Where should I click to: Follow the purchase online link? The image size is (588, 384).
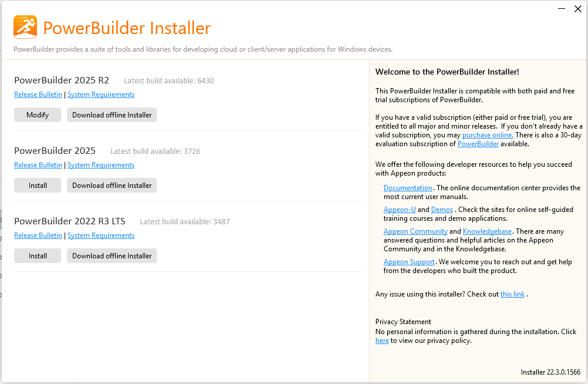(x=488, y=135)
